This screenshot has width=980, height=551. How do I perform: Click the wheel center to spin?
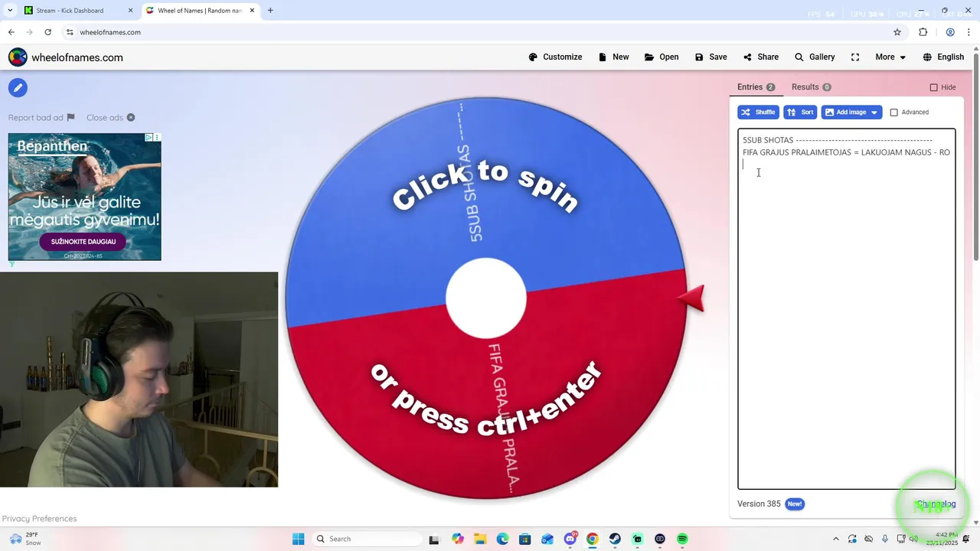(486, 298)
